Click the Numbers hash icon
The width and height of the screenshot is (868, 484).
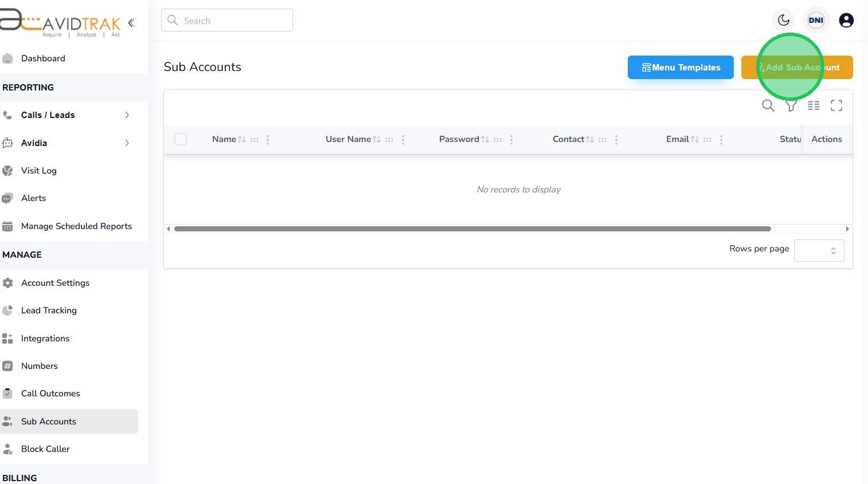coord(7,366)
